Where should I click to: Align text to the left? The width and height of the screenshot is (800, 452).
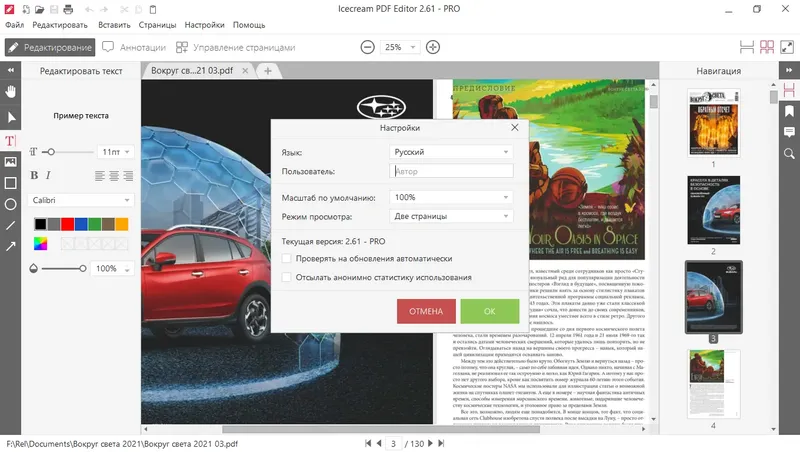pyautogui.click(x=99, y=176)
